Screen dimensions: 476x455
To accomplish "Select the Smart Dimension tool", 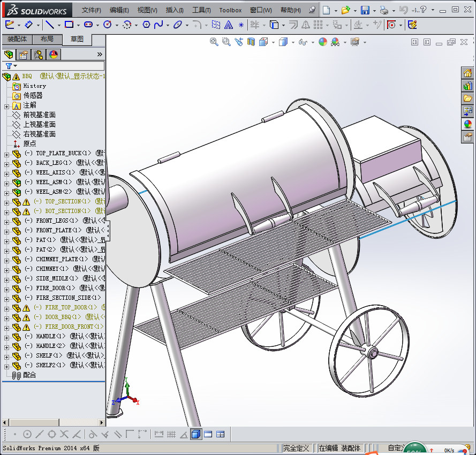I will point(29,25).
